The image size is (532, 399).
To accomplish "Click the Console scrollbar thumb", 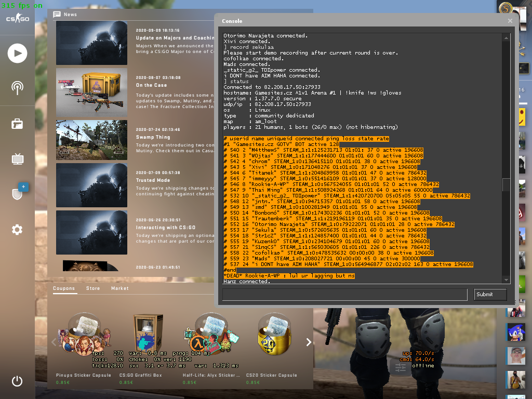I will pos(506,185).
